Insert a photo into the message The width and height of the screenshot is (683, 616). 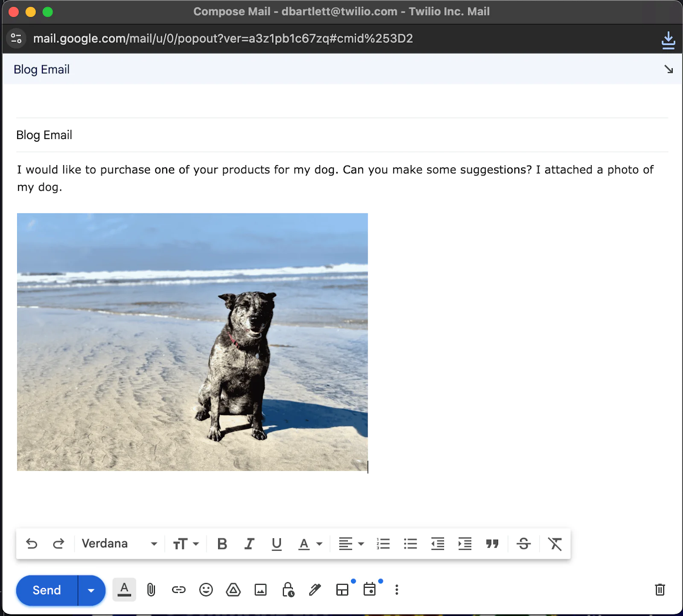[x=260, y=590]
